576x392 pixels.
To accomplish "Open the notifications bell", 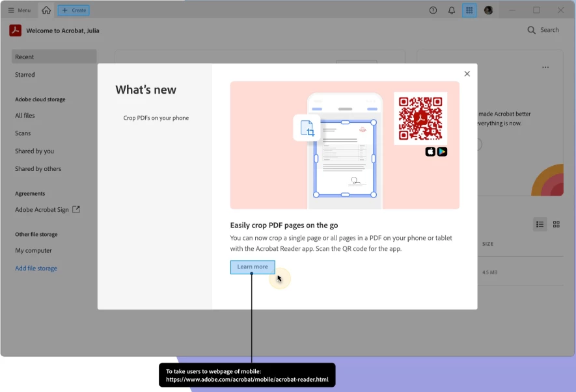I will pyautogui.click(x=452, y=10).
